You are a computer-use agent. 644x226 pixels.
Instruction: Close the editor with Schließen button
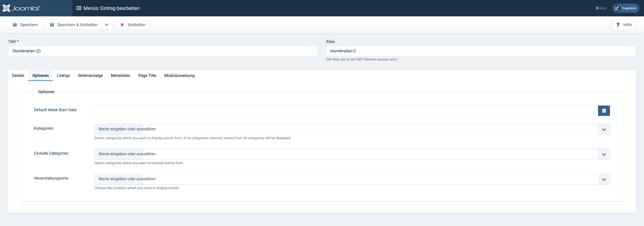coord(133,25)
